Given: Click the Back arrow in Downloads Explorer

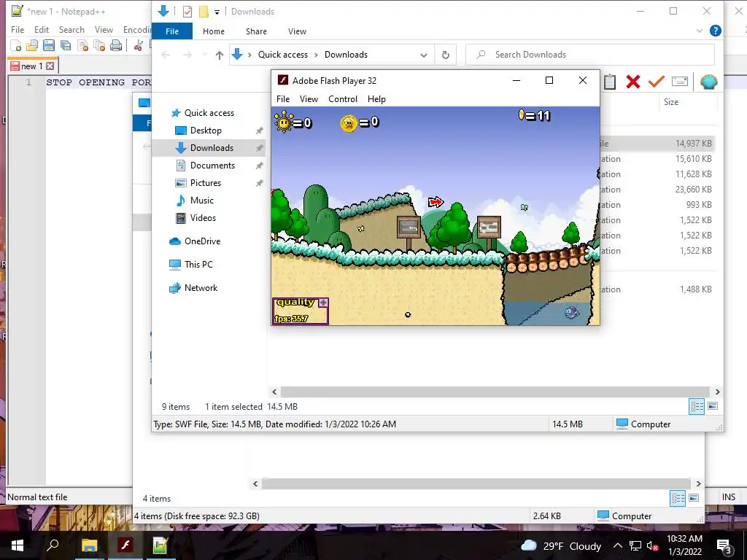Looking at the screenshot, I should [166, 55].
